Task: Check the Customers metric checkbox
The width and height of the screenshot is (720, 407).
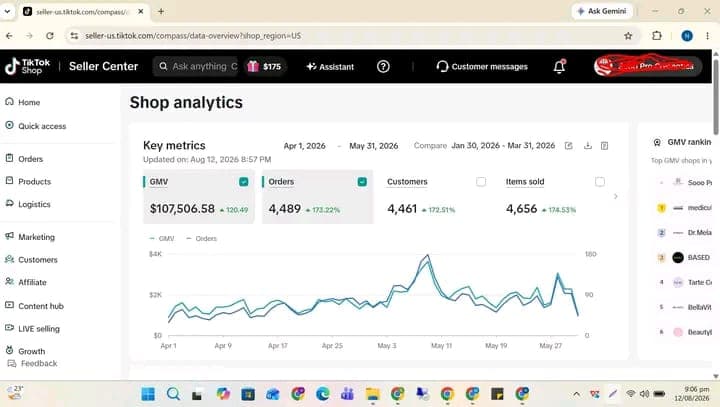Action: click(481, 182)
